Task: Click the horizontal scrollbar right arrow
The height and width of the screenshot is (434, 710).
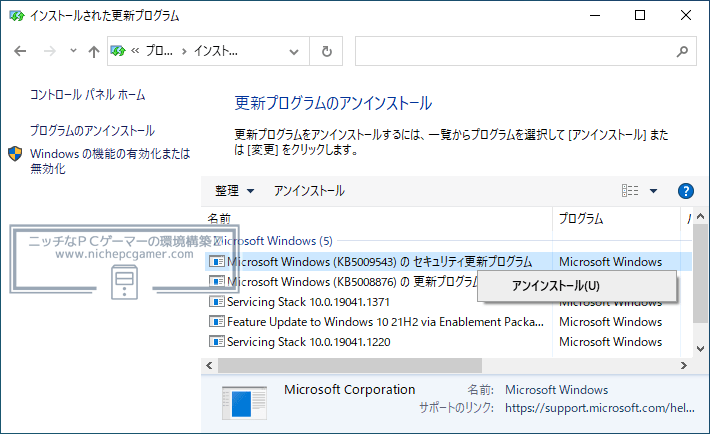Action: 684,365
